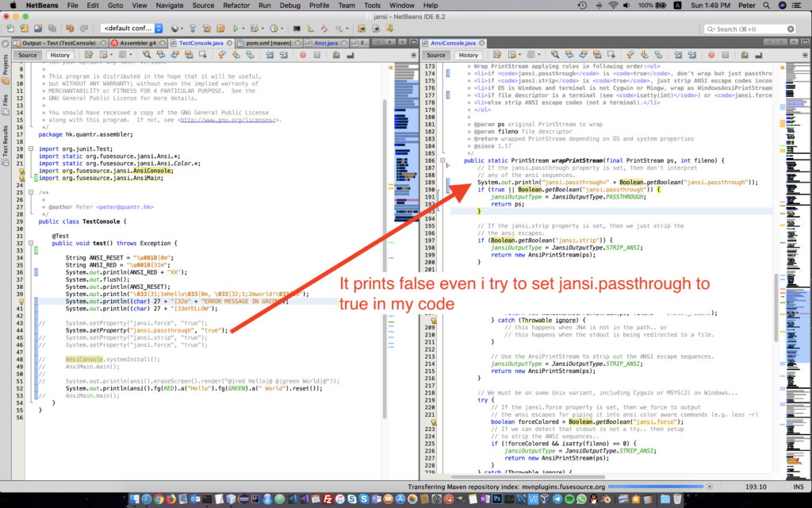The image size is (812, 508).
Task: Click the New Project icon
Action: coord(25,29)
